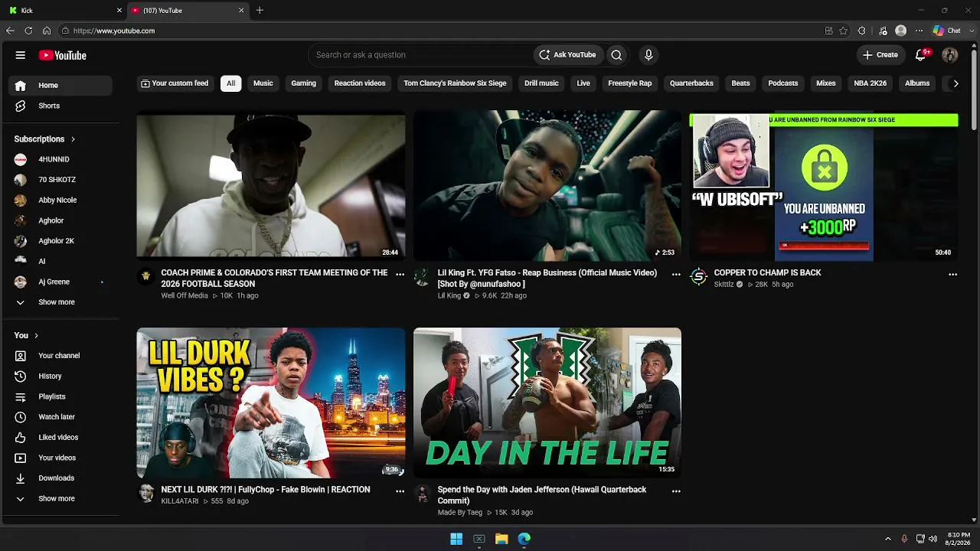Viewport: 980px width, 551px height.
Task: Select the Freestyle Rap filter chip
Action: coord(630,83)
